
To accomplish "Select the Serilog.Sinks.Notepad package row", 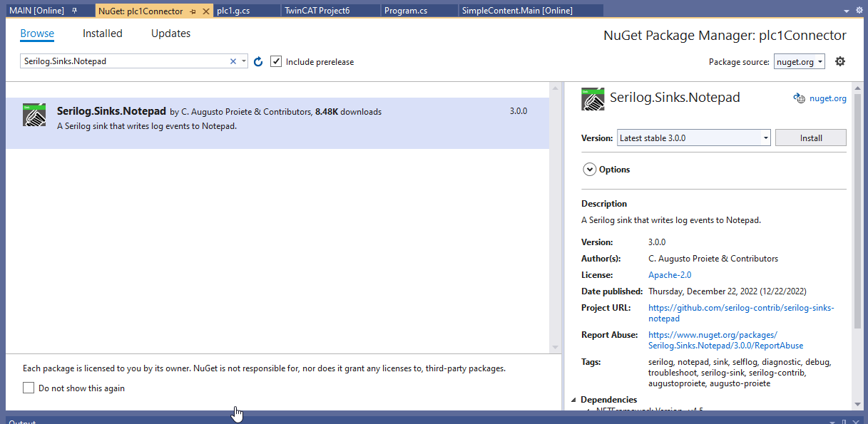I will [277, 123].
